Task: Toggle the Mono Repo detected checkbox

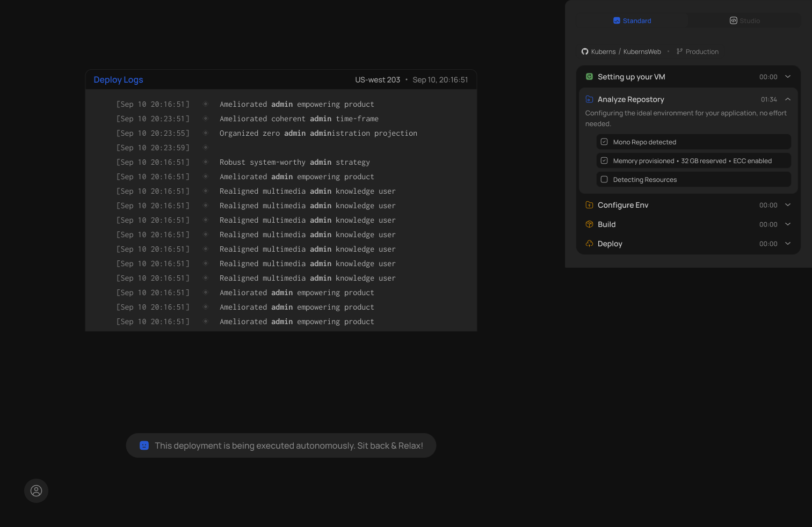Action: click(604, 142)
